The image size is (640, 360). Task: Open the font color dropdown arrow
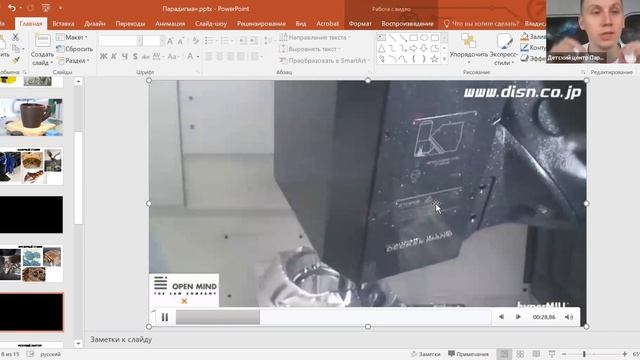tap(198, 57)
